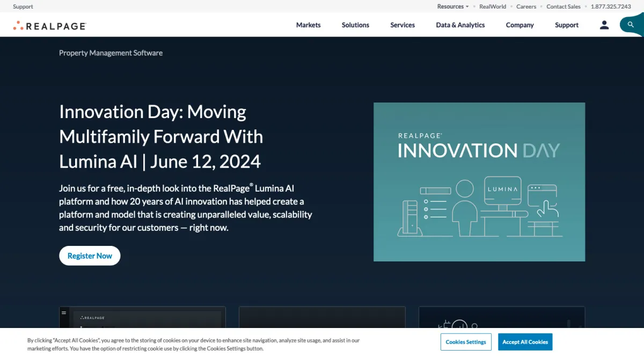The width and height of the screenshot is (644, 357).
Task: Open the RealPage dashboard thumbnail card
Action: [x=142, y=317]
